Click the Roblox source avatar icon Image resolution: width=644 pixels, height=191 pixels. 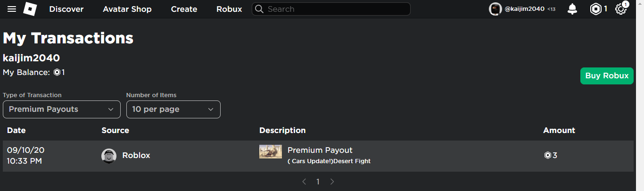[x=109, y=156]
